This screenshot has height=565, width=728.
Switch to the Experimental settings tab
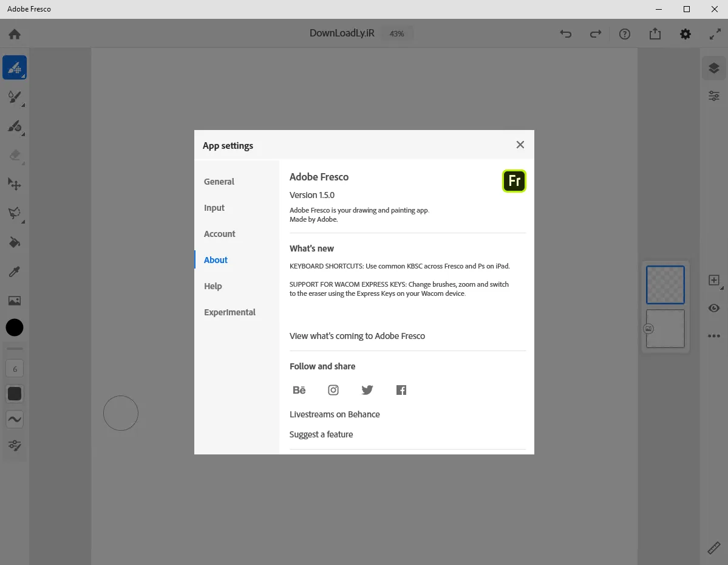click(x=230, y=312)
